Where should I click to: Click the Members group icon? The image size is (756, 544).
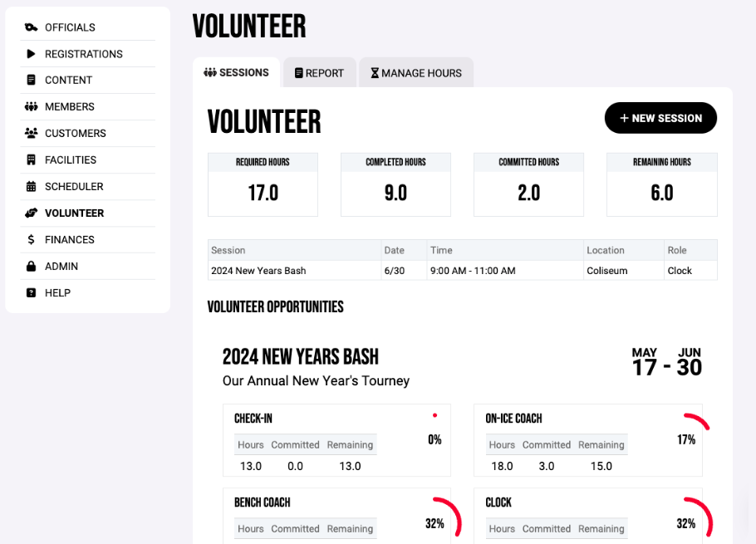(31, 107)
